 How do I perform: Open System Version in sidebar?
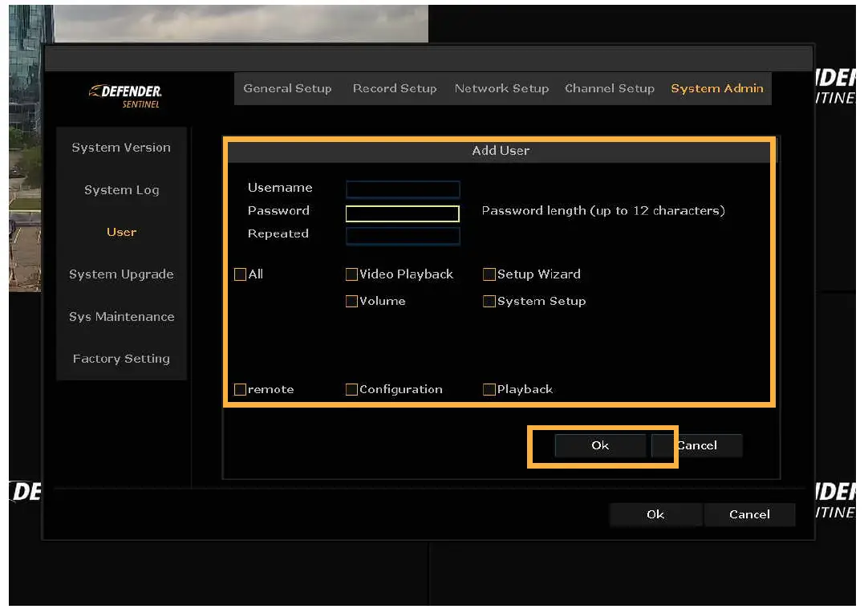(121, 148)
